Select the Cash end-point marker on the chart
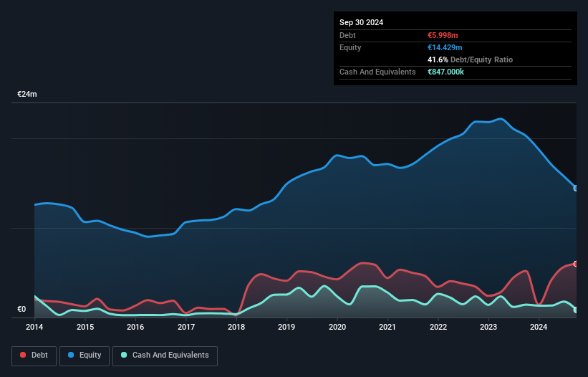This screenshot has width=588, height=377. (x=576, y=310)
